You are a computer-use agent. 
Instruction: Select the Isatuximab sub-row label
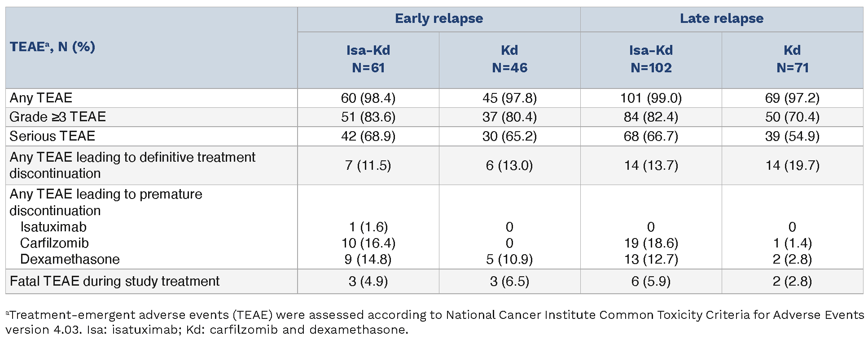point(53,227)
